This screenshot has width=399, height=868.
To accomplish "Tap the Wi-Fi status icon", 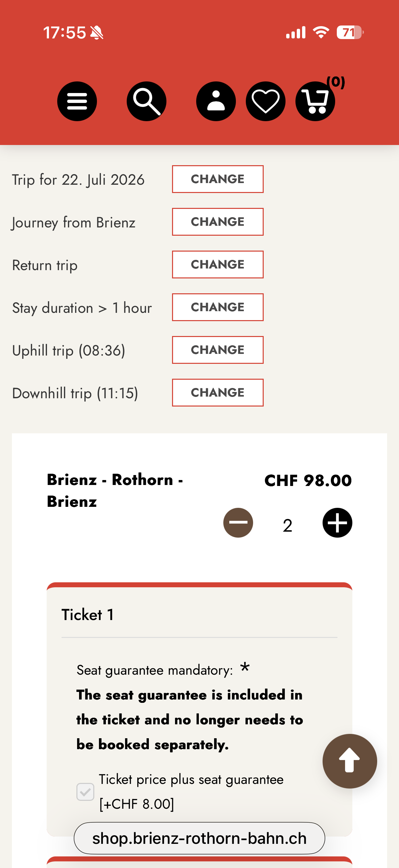I will (321, 33).
